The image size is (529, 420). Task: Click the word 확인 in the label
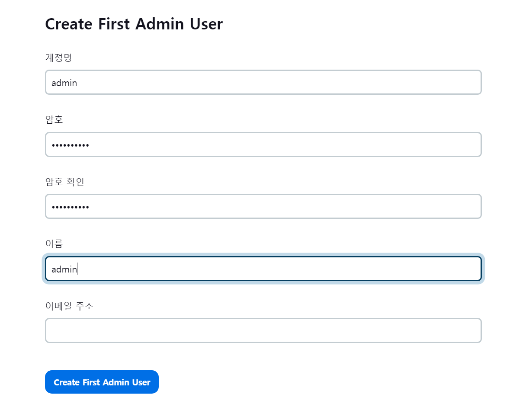coord(75,182)
